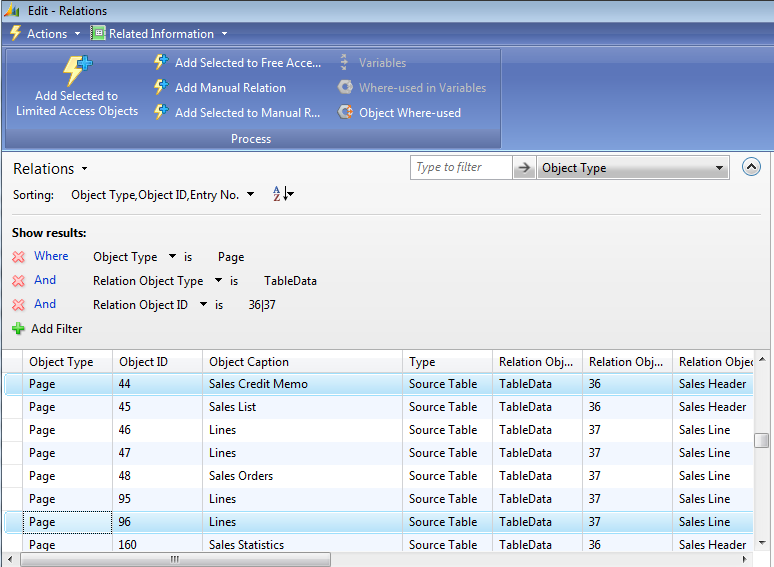The image size is (774, 567).
Task: Collapse the filter pane with chevron button
Action: pos(752,168)
